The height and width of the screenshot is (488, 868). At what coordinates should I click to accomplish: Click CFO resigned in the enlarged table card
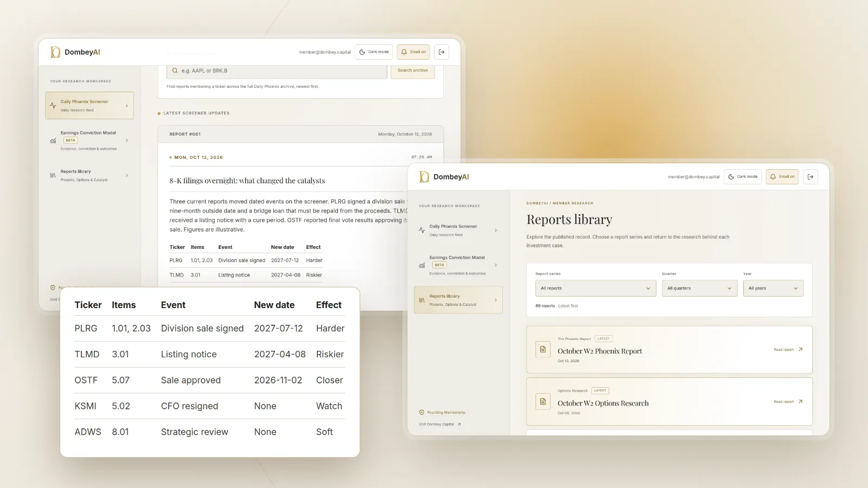(x=189, y=406)
